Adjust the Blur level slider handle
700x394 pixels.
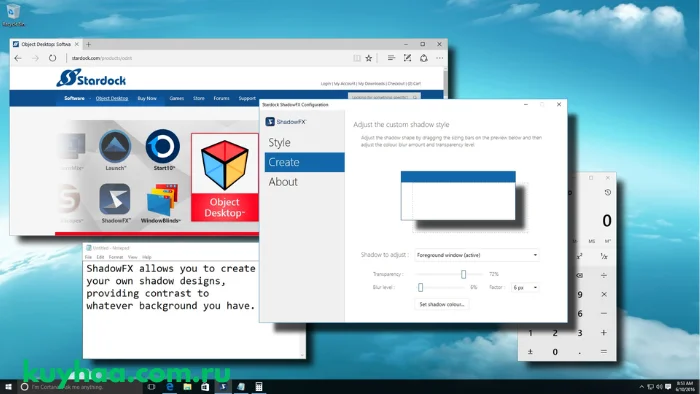421,287
